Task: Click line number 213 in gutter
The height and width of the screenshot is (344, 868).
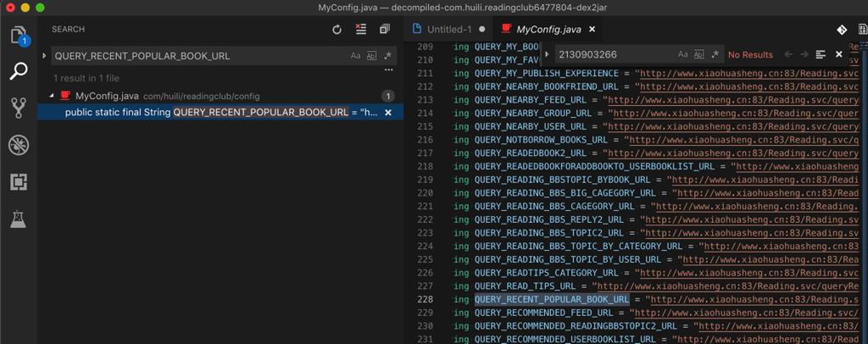Action: 426,100
